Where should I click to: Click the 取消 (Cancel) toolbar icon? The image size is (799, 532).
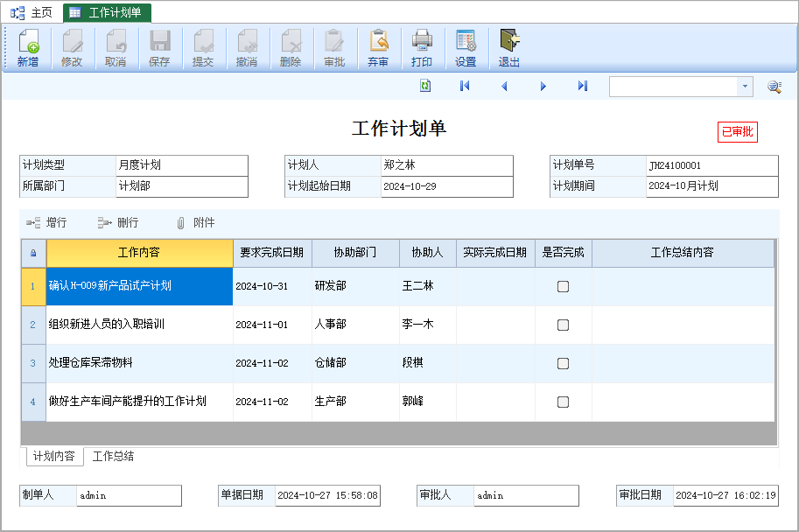(116, 48)
